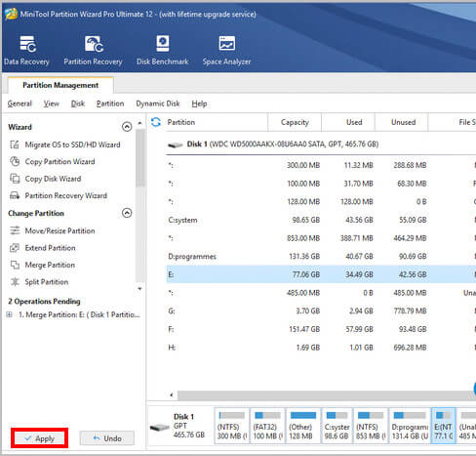Click the Disk 1 drive icon in the partition list
Viewport: 476px width, 456px height.
tap(176, 145)
